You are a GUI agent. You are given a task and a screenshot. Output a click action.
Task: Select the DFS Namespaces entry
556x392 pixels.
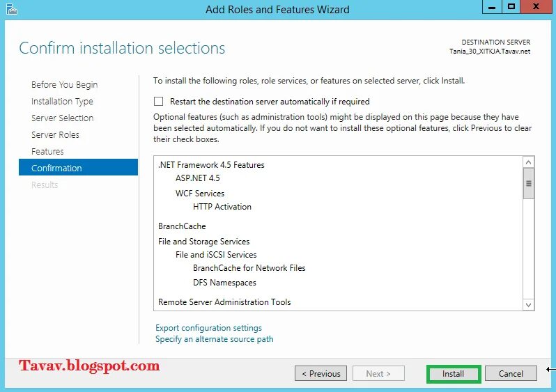[x=224, y=283]
